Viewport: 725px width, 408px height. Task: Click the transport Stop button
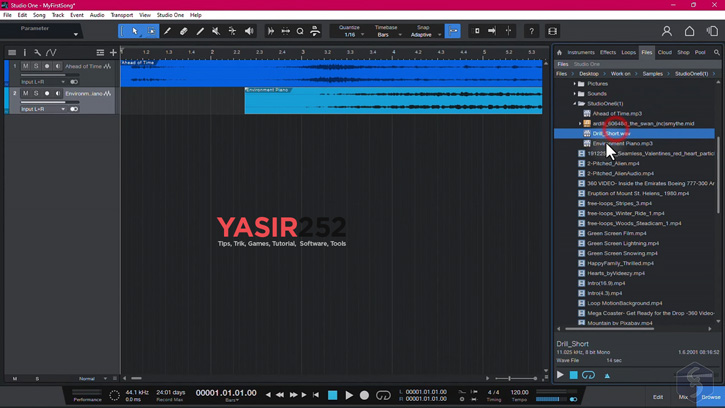click(332, 395)
